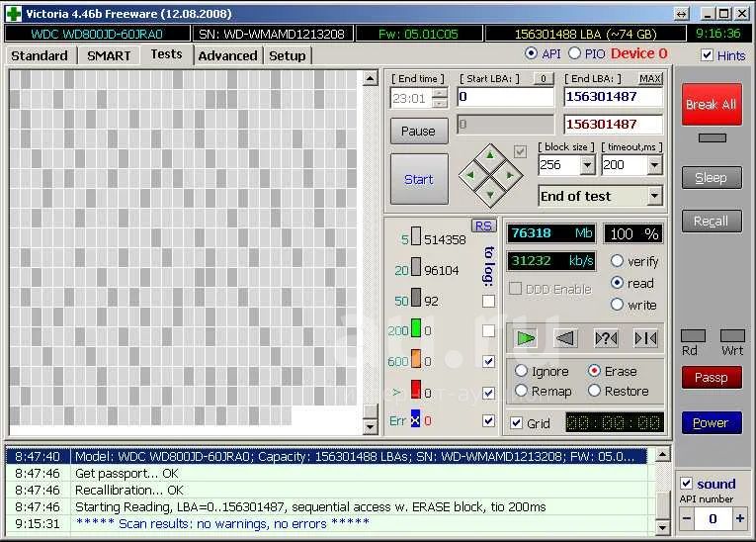
Task: Click the blue Power button
Action: point(712,422)
